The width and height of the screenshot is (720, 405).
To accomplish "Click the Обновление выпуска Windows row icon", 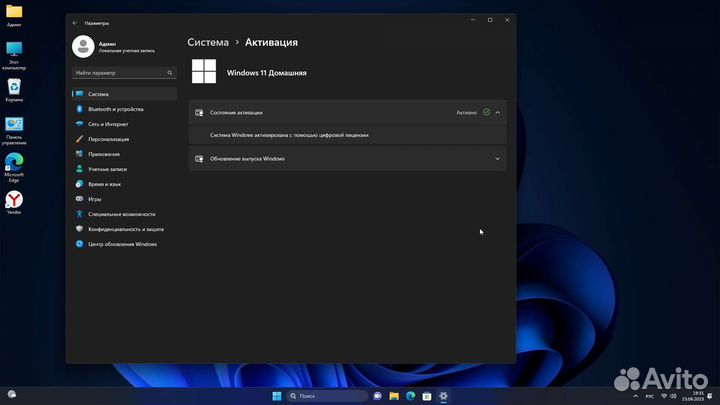I will click(199, 159).
